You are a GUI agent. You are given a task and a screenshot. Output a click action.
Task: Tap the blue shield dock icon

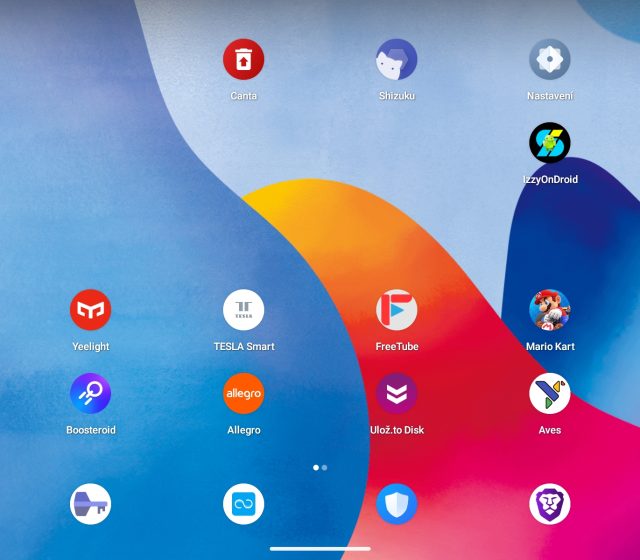pos(396,504)
